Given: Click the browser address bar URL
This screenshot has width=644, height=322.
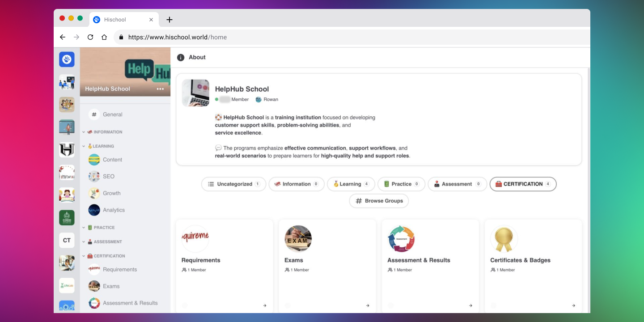Looking at the screenshot, I should (x=178, y=37).
